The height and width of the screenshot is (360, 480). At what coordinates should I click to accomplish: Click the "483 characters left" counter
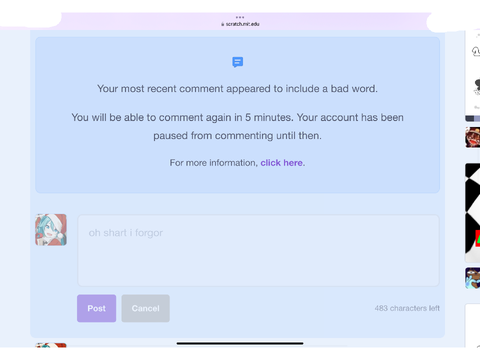(407, 308)
